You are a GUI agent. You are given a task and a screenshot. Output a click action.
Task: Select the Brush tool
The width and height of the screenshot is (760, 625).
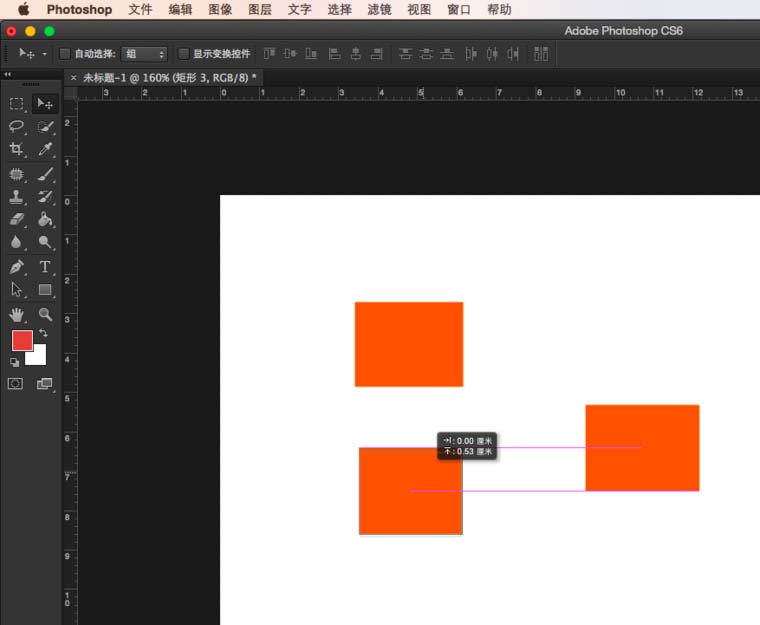[45, 175]
